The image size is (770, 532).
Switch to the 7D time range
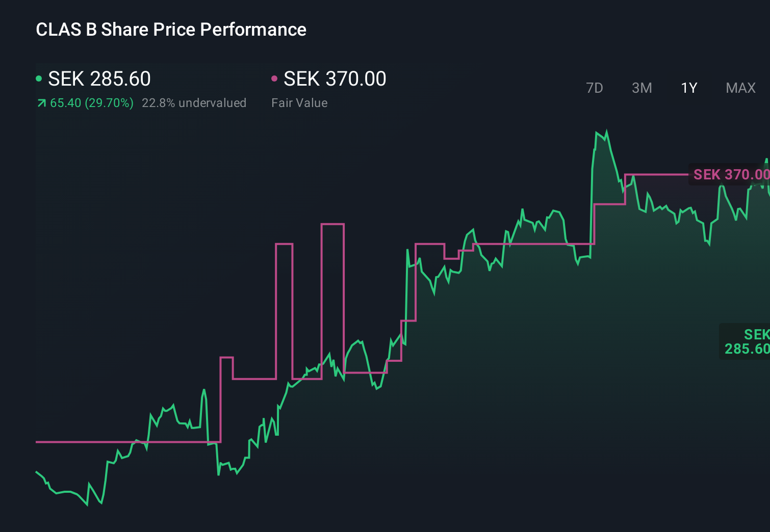[595, 88]
